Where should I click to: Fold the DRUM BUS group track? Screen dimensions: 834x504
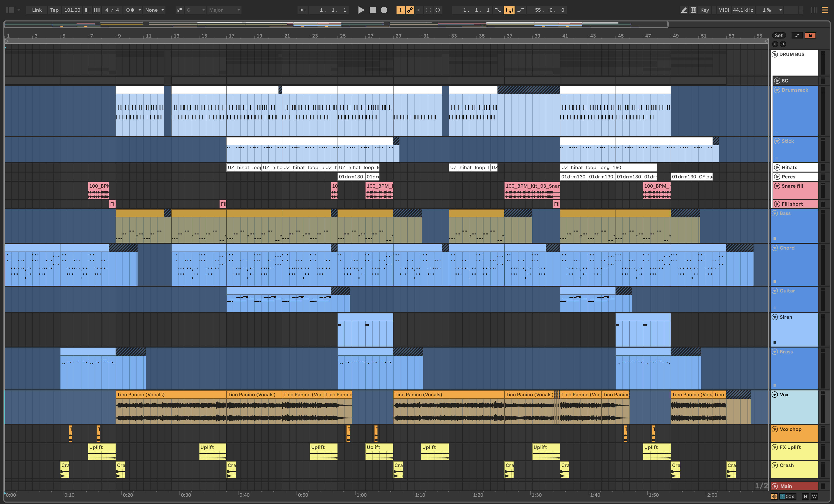[775, 54]
